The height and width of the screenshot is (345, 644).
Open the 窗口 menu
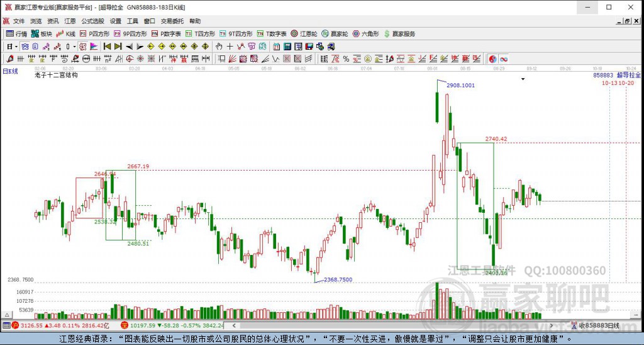click(x=150, y=21)
